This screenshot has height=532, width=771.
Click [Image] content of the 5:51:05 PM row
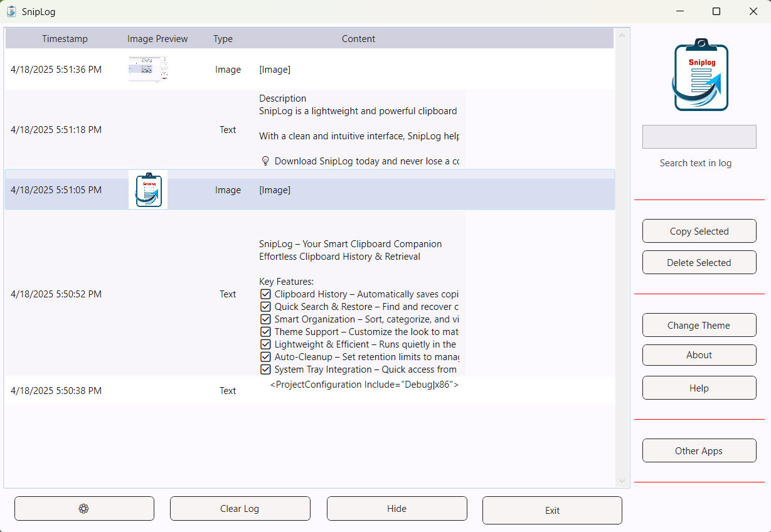click(275, 190)
